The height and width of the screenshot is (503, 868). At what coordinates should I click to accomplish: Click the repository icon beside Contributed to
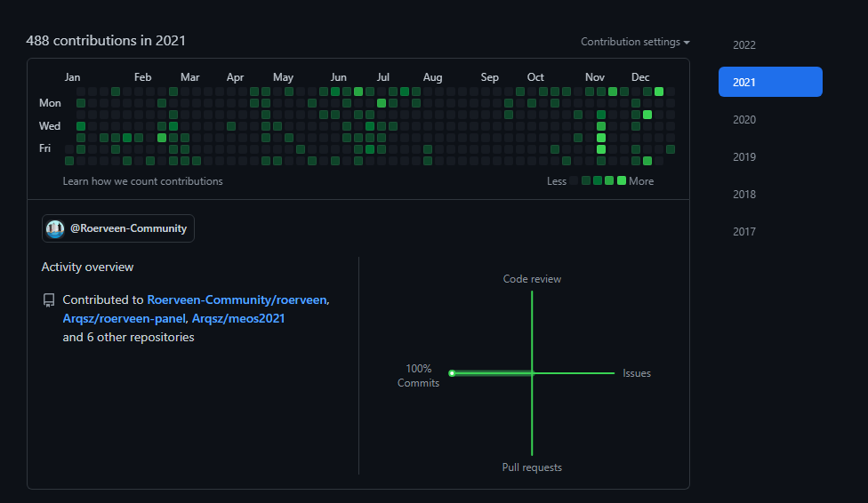(49, 300)
